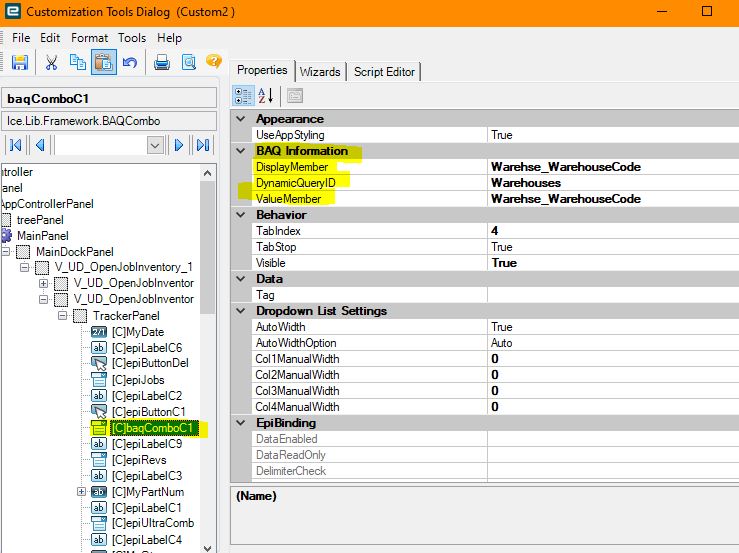Open the Tools menu
The image size is (739, 553).
(132, 38)
